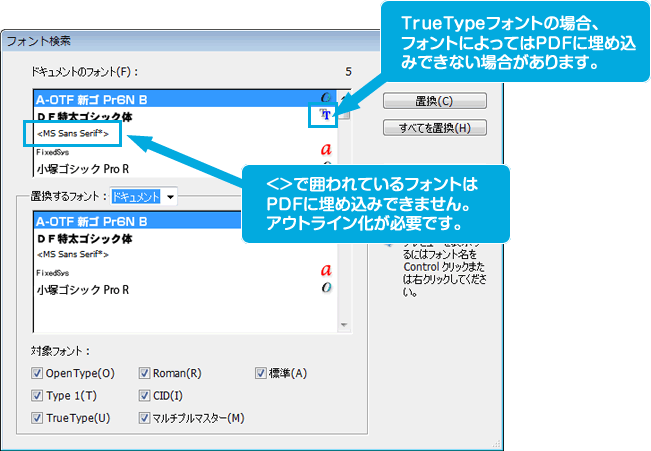Uncheck the 標準(A) checkbox

262,373
